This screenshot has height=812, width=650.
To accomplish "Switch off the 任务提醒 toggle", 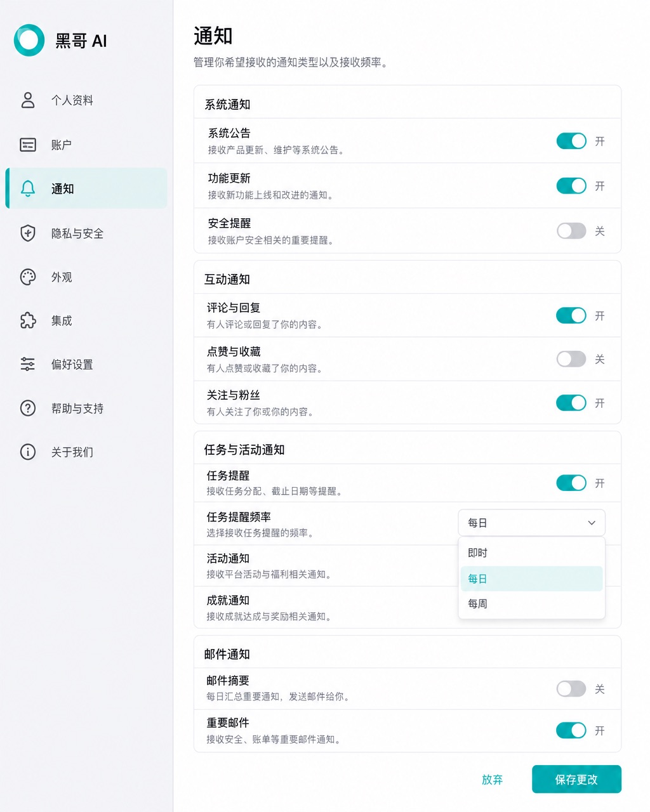I will tap(571, 483).
